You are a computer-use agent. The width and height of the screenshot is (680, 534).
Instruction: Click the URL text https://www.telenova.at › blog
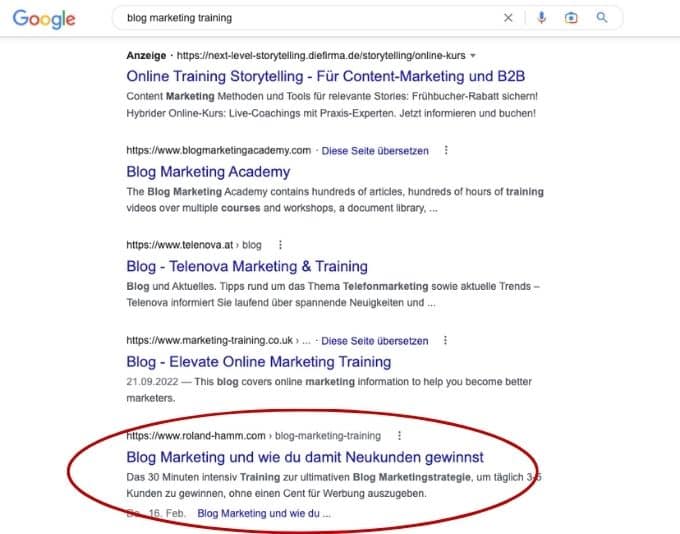(194, 245)
